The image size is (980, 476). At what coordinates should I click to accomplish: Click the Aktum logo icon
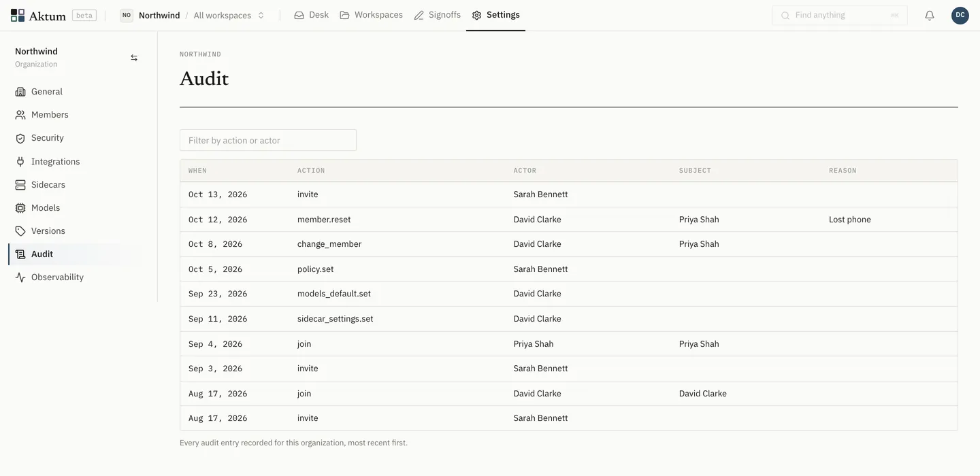coord(18,15)
